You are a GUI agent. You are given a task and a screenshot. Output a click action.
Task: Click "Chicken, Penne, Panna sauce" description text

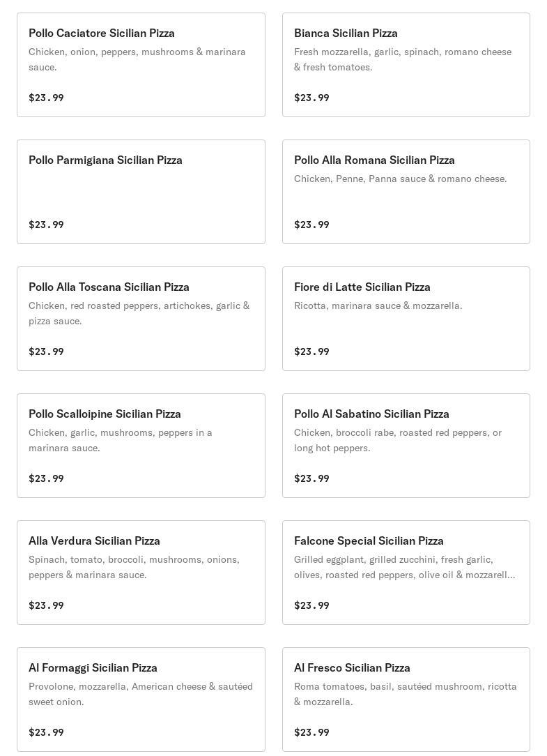click(400, 179)
